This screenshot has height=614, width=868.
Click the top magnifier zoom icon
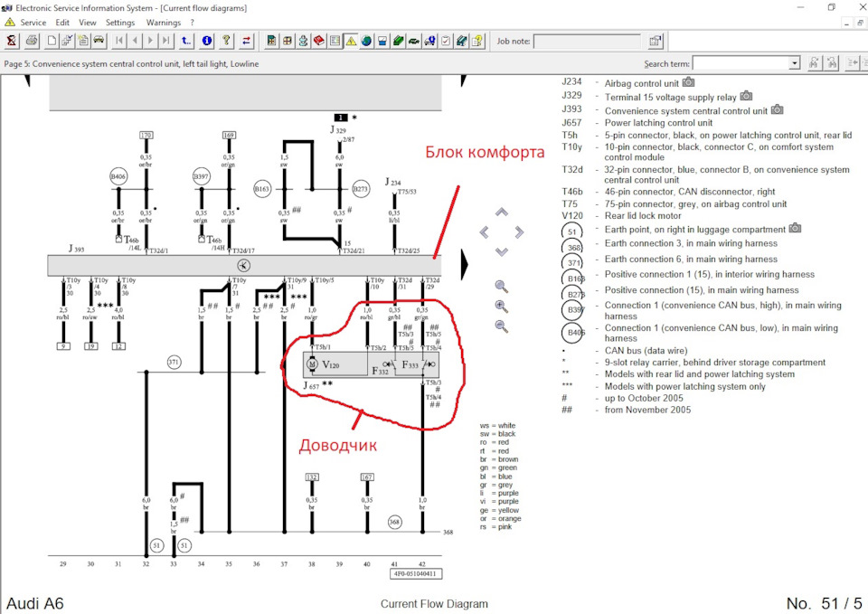[502, 287]
